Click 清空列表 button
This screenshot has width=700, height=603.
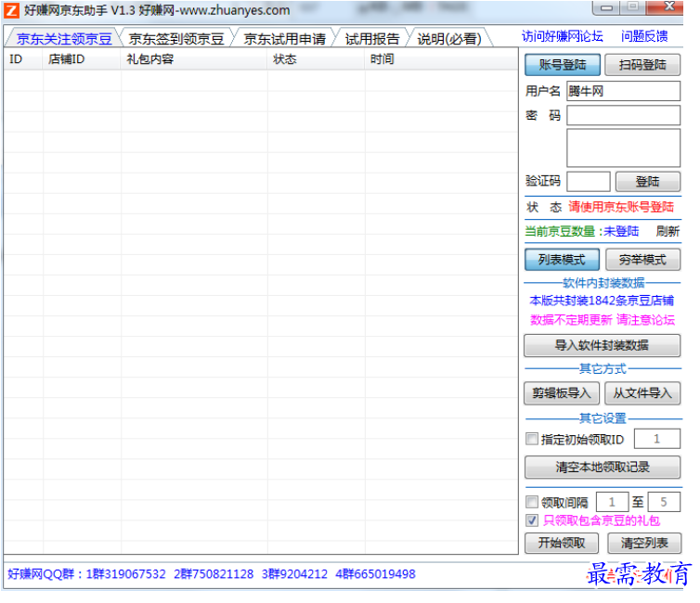click(x=644, y=543)
